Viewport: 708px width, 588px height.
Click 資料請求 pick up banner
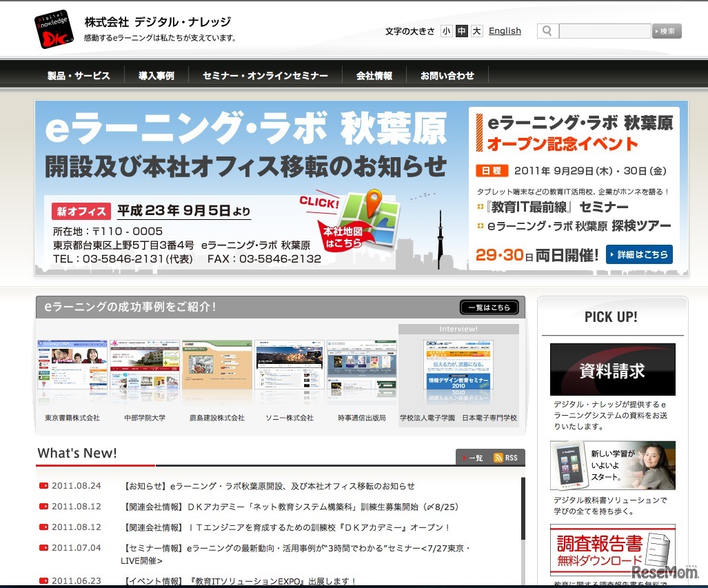click(x=613, y=369)
